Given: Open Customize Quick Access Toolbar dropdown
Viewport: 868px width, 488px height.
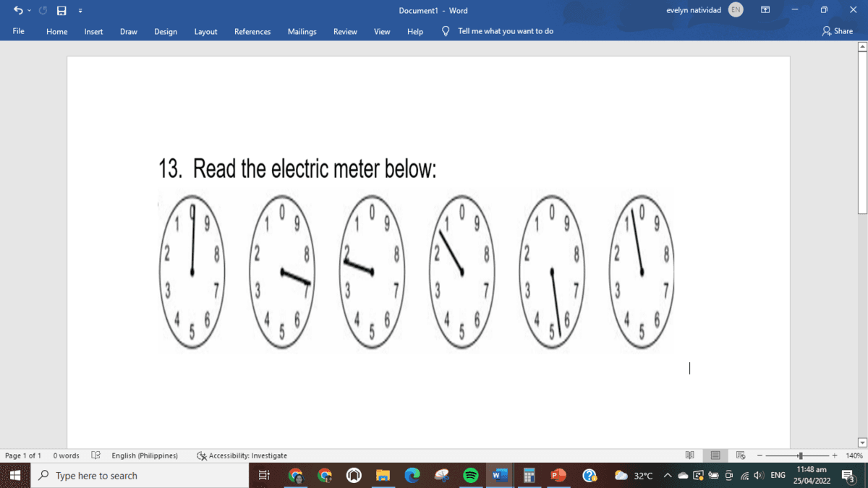Looking at the screenshot, I should [80, 11].
